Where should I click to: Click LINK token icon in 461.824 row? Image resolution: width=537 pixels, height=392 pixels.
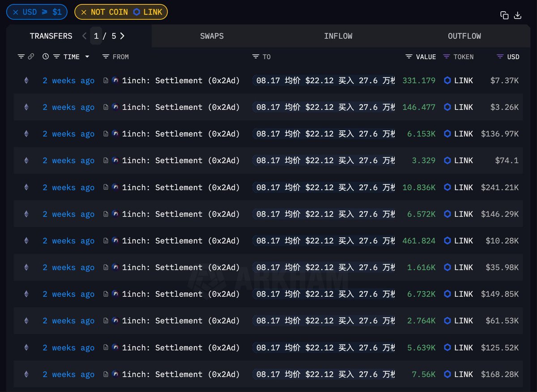click(x=447, y=241)
